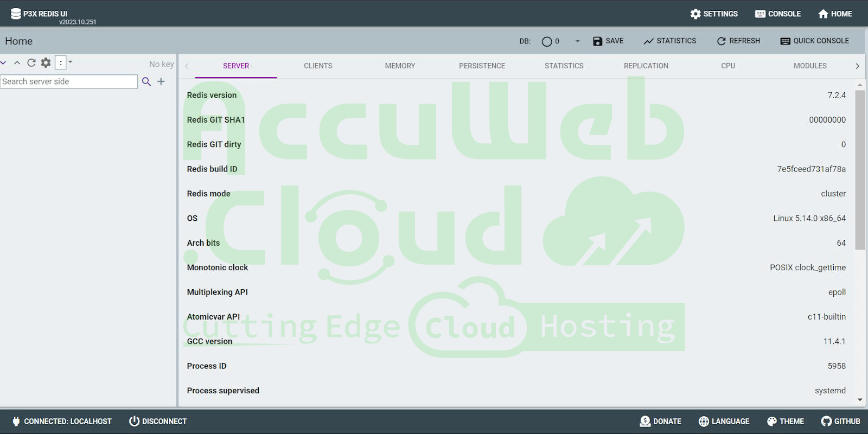Open Quick Console keyboard icon
The height and width of the screenshot is (434, 868).
click(x=785, y=41)
